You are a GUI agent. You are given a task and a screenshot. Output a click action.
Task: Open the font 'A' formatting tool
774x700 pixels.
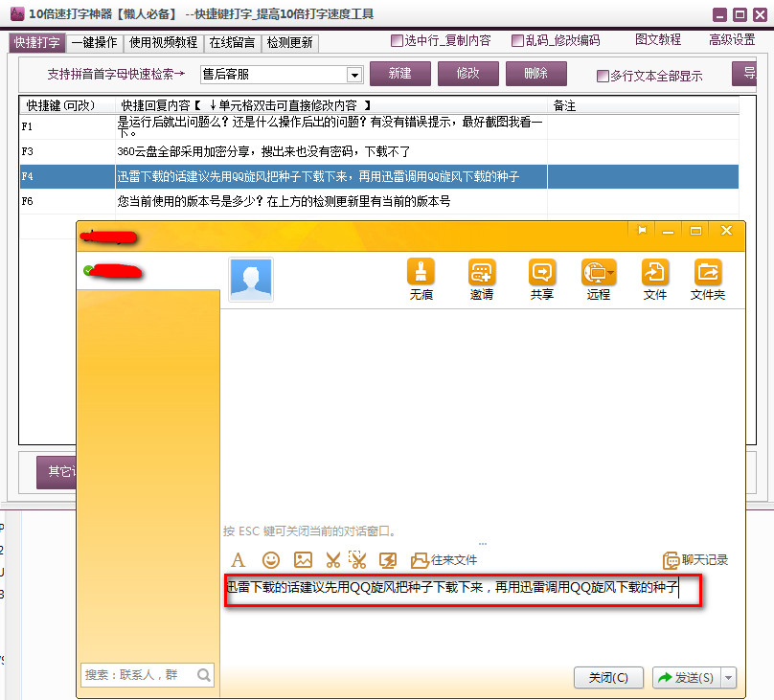click(238, 560)
